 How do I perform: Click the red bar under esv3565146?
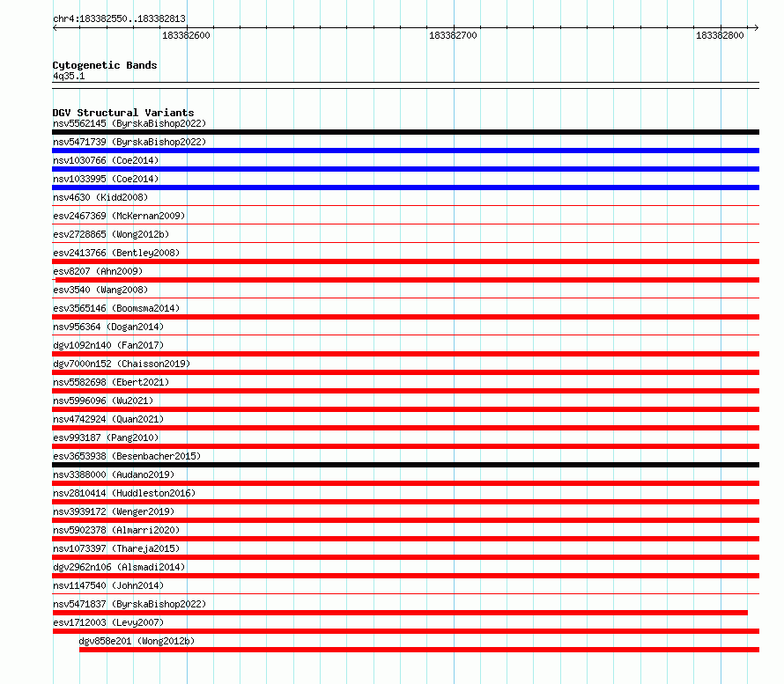coord(405,317)
